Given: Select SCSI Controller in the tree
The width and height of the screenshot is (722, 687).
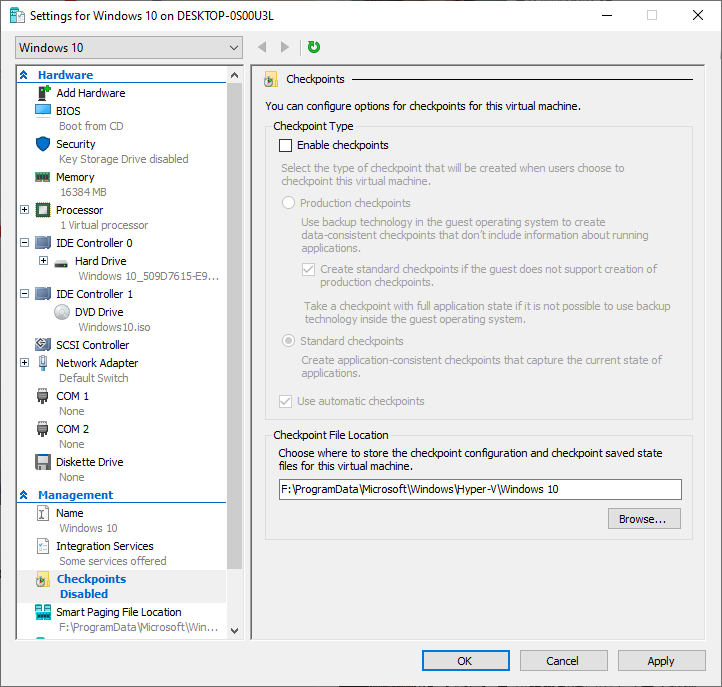Looking at the screenshot, I should [x=93, y=345].
